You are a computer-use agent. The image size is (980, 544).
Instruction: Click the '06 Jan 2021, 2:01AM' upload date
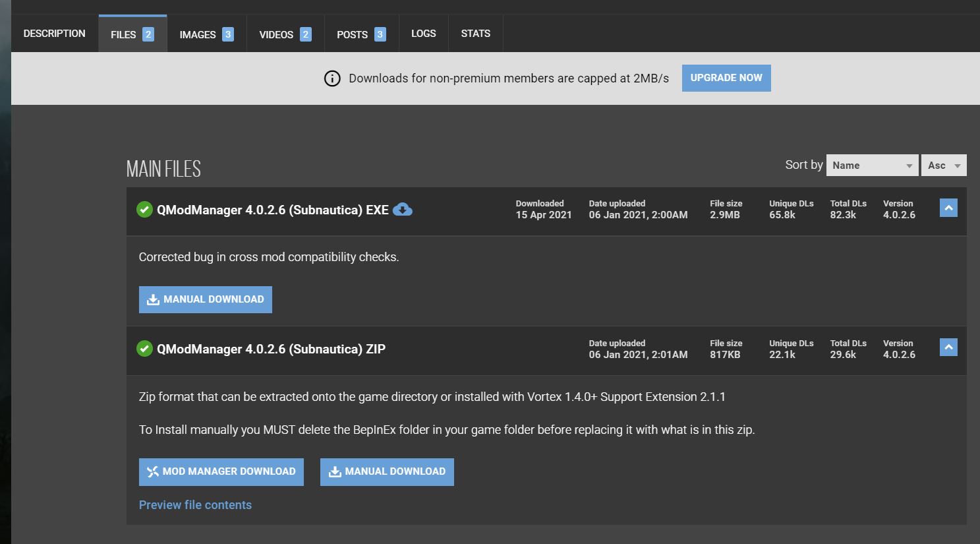(638, 355)
